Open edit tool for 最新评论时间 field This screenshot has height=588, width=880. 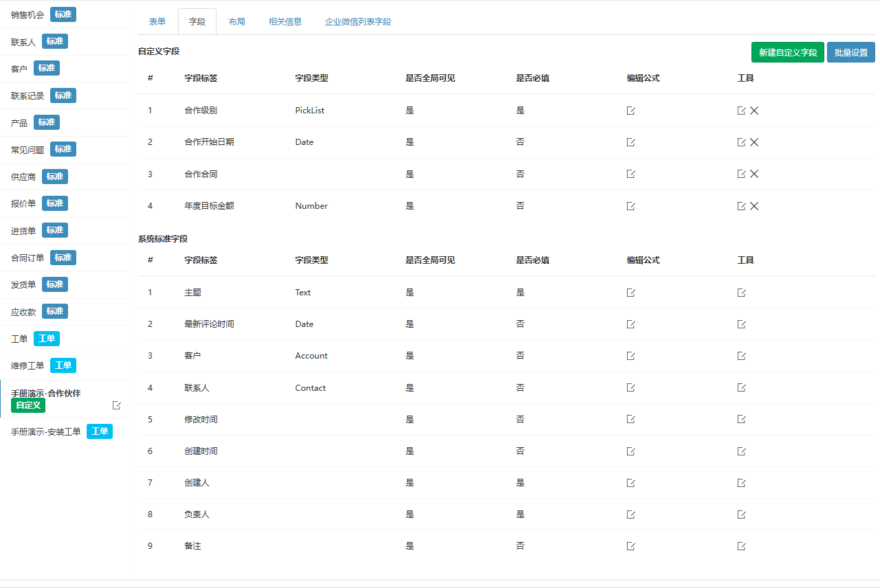tap(741, 324)
